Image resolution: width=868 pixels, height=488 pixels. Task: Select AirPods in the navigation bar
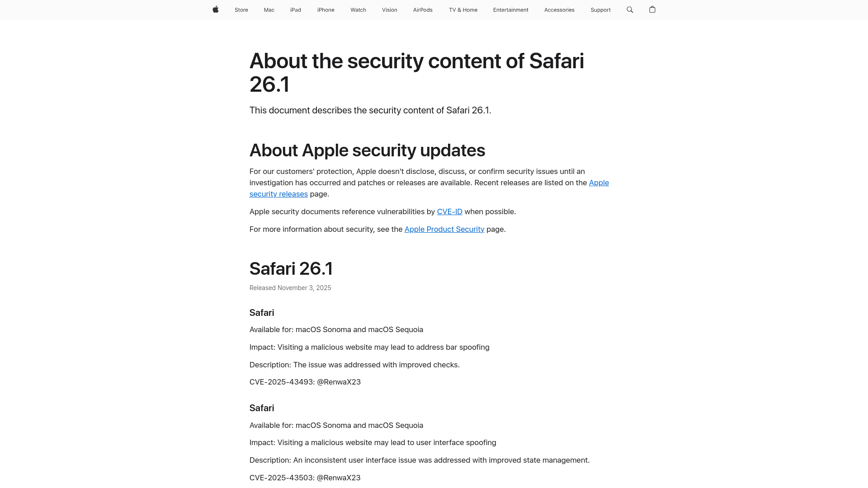click(423, 9)
